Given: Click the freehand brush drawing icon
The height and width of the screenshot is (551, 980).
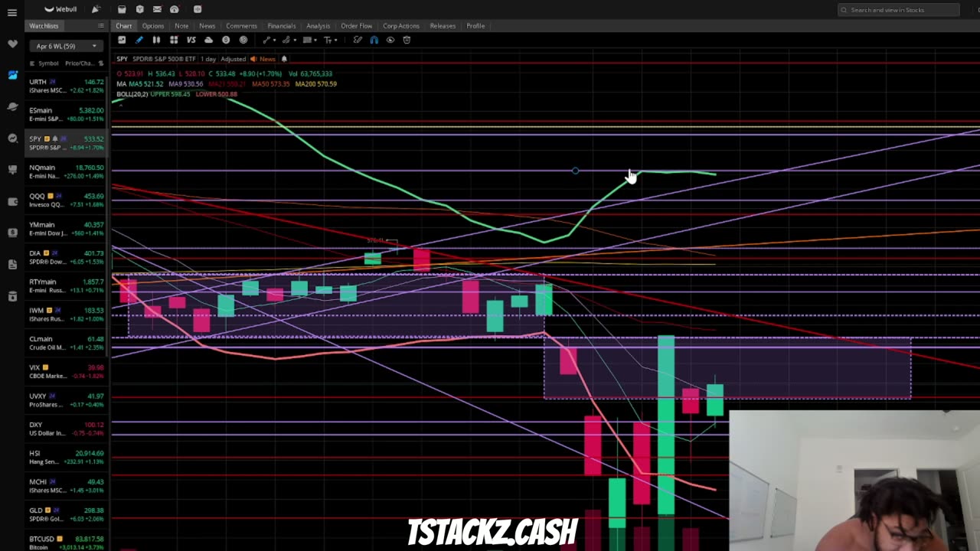Looking at the screenshot, I should (358, 40).
